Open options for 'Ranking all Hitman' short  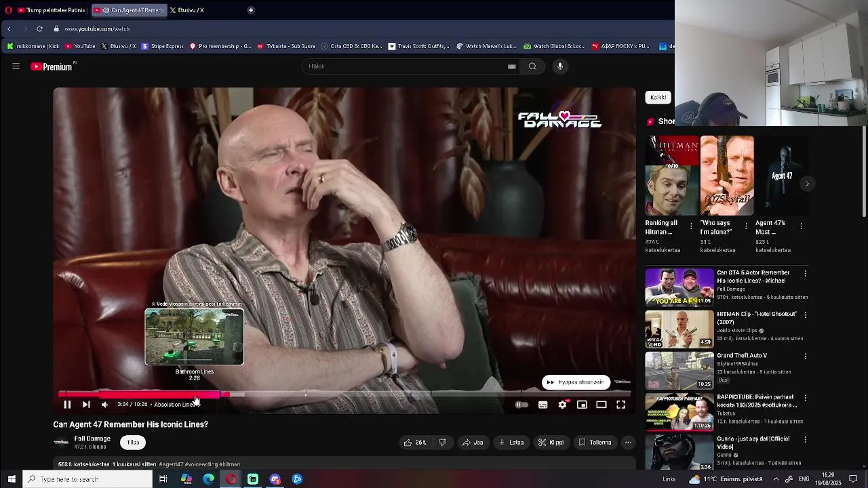click(x=691, y=226)
